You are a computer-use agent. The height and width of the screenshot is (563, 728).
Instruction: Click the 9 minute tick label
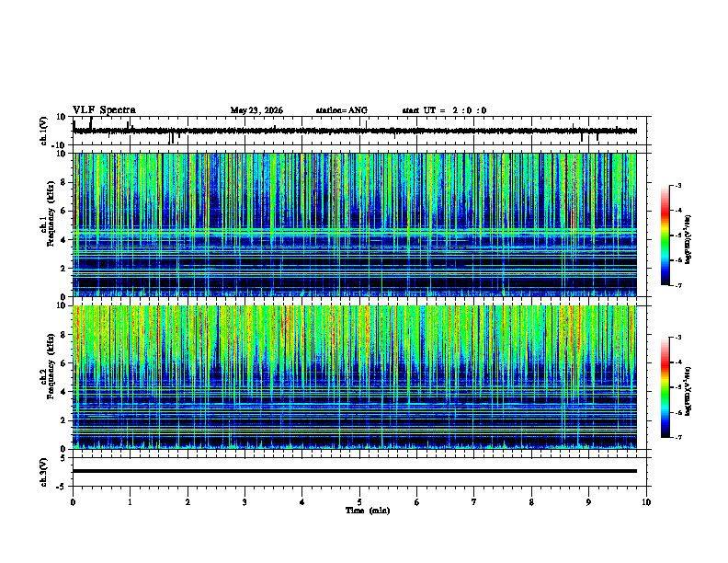point(588,502)
